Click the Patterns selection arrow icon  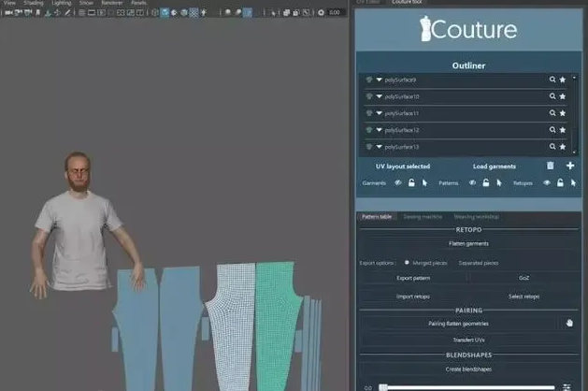pos(499,182)
